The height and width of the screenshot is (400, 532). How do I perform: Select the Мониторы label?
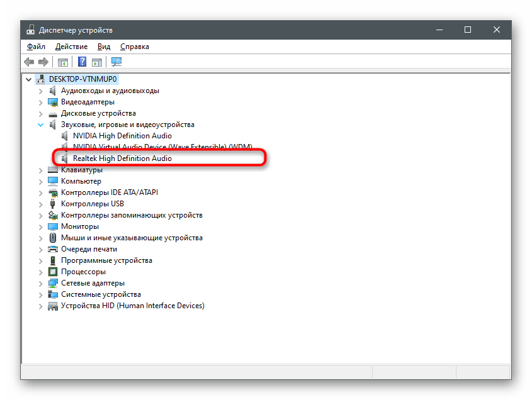(80, 226)
